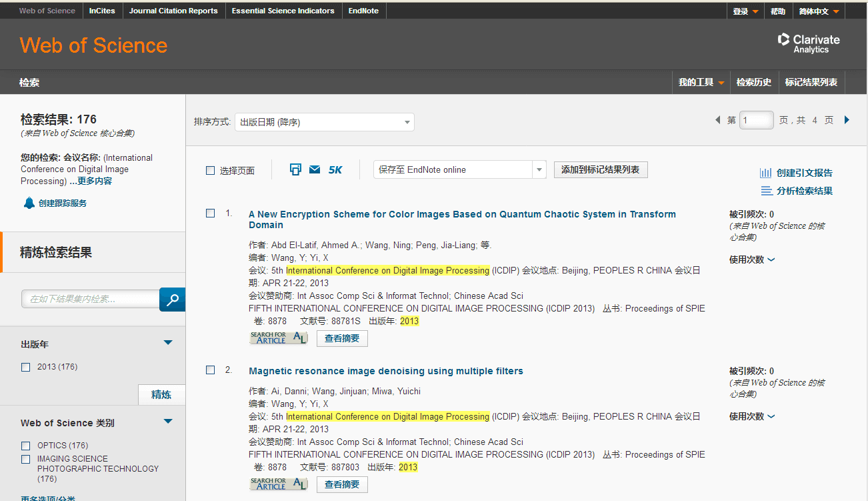Check the OPTICS (176) category filter

click(x=26, y=446)
